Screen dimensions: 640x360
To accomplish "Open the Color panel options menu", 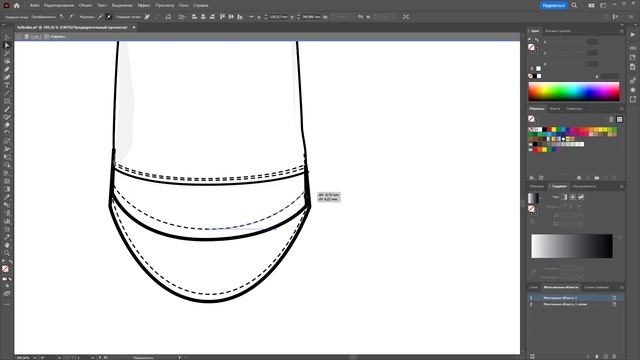I will click(622, 31).
